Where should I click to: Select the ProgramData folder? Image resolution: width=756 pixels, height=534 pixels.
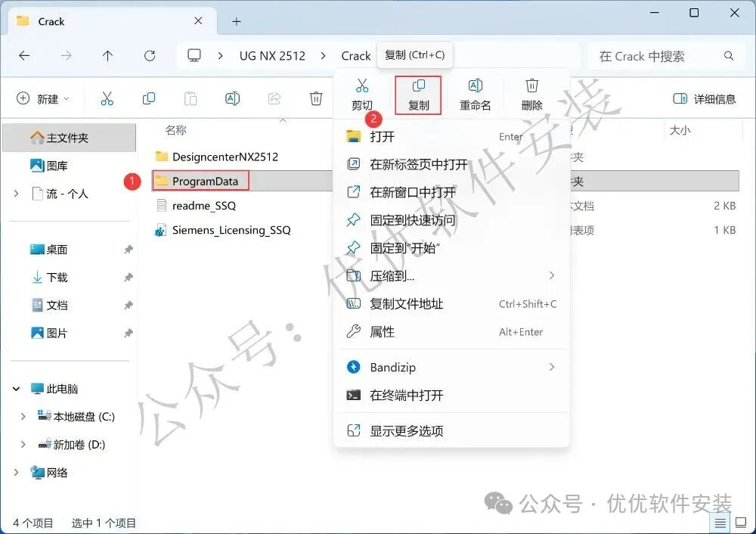point(200,181)
